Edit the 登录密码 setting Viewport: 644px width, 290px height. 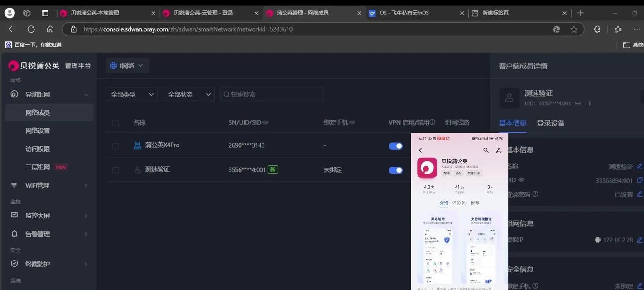(x=639, y=194)
